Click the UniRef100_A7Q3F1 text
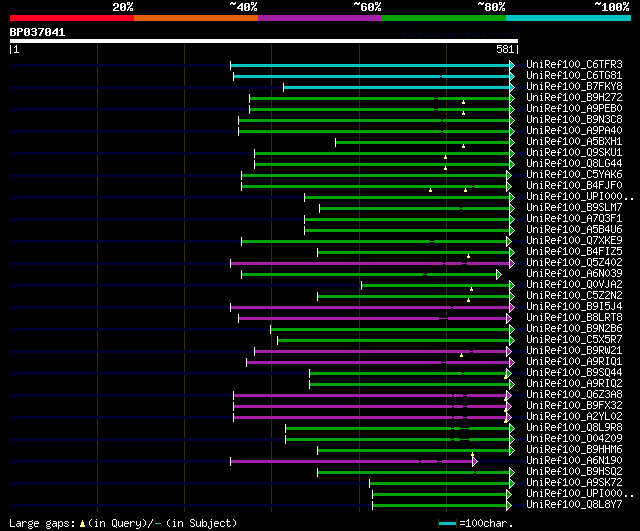This screenshot has width=640, height=531. click(574, 219)
